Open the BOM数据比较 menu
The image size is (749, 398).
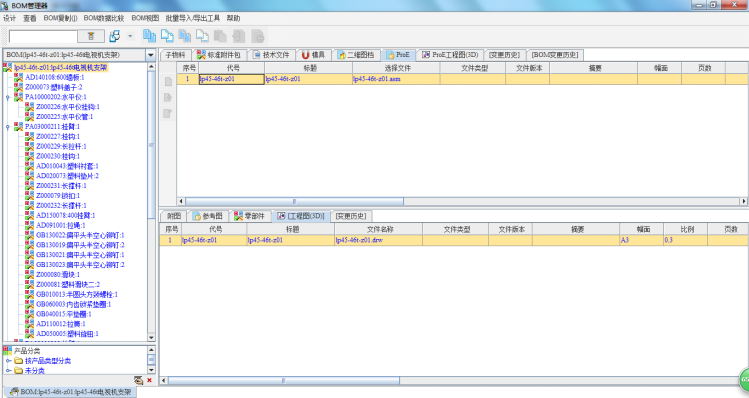pyautogui.click(x=104, y=18)
